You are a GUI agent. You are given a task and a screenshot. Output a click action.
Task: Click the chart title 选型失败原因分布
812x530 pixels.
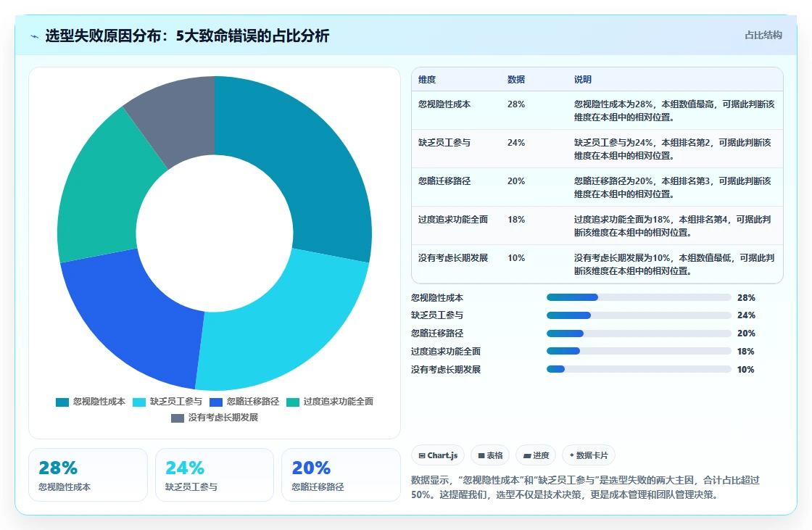point(187,36)
